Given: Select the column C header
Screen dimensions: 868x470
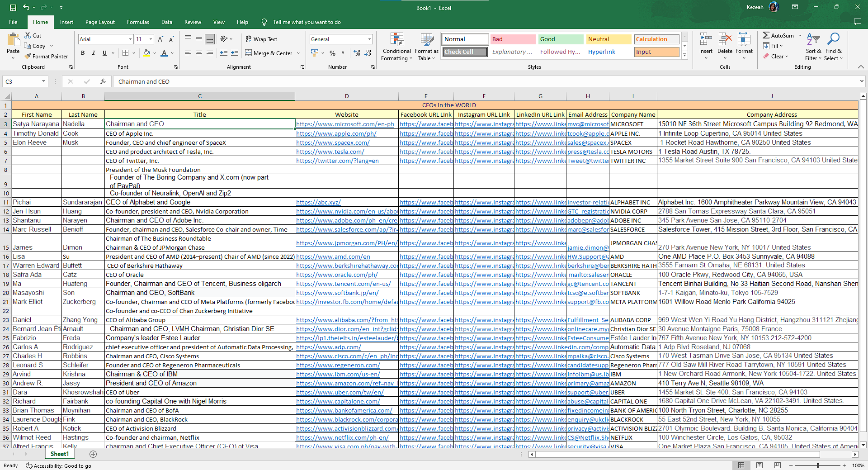Looking at the screenshot, I should [199, 96].
